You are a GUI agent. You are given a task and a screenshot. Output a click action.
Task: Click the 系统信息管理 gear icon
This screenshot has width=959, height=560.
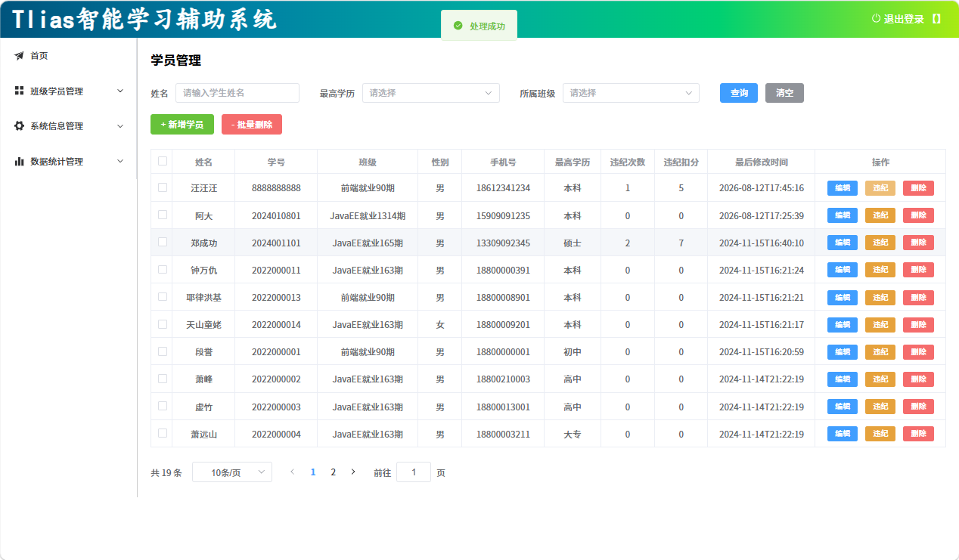tap(20, 126)
